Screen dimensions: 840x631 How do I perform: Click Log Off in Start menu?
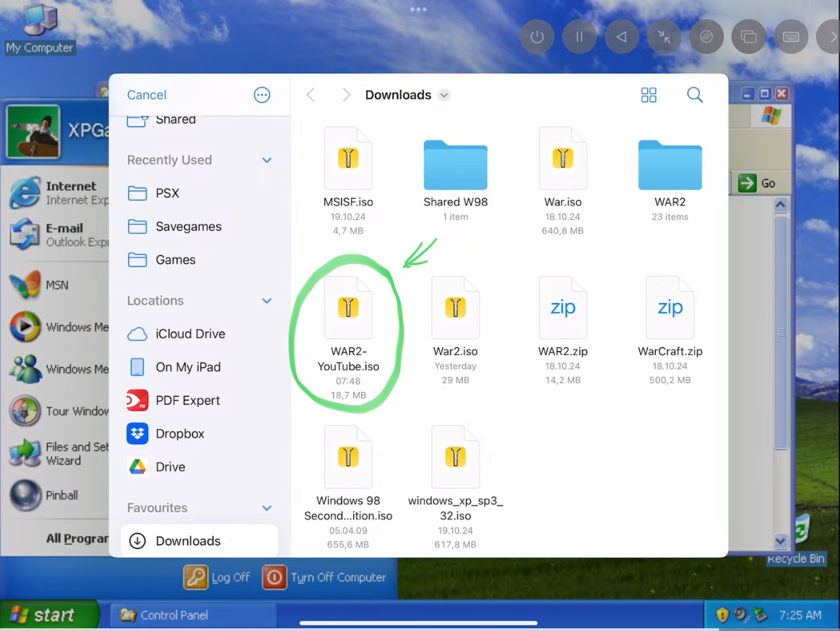(x=218, y=577)
